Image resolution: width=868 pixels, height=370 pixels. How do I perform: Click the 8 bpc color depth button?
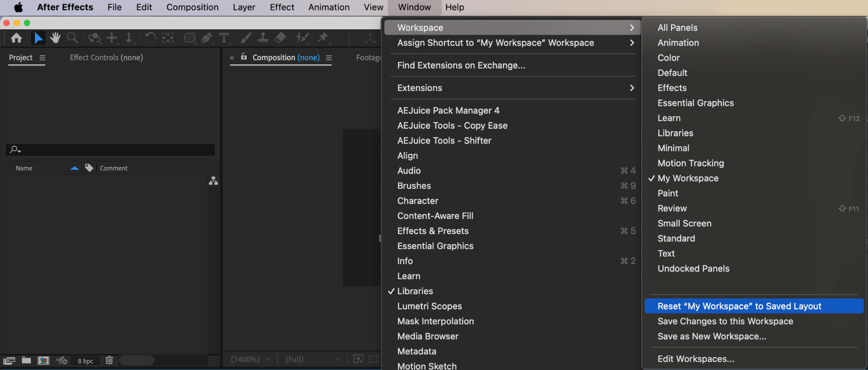point(86,361)
